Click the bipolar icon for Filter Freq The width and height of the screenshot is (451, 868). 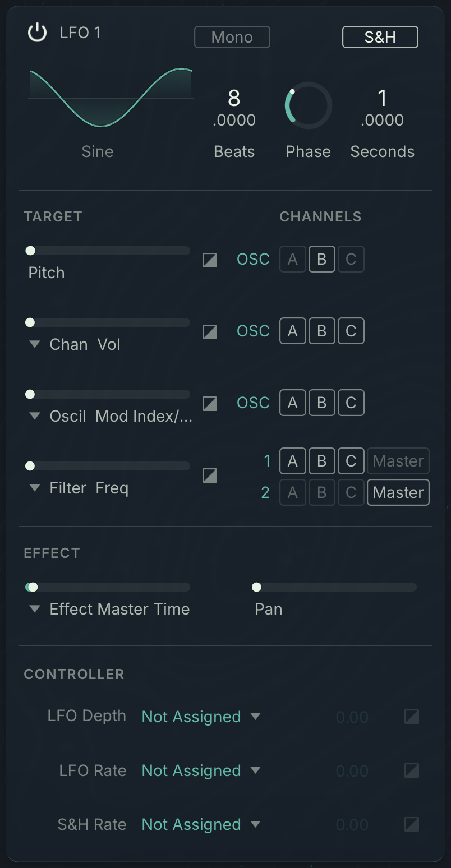209,475
